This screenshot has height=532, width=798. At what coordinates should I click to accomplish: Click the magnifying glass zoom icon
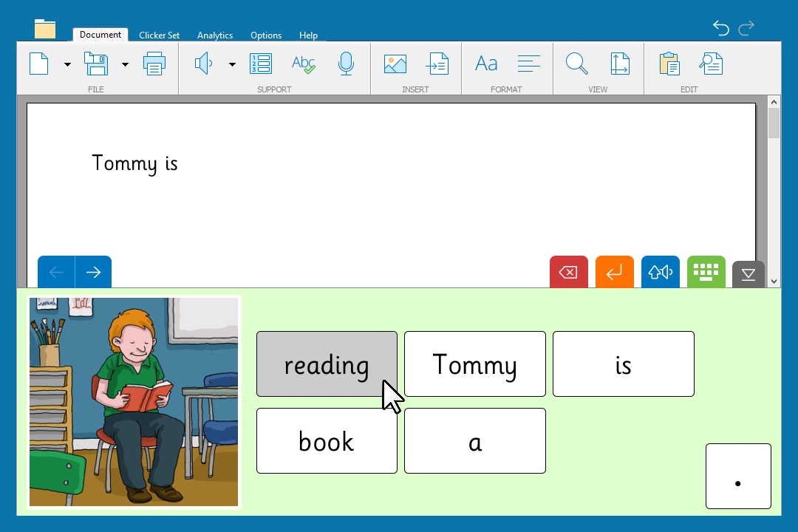coord(576,64)
